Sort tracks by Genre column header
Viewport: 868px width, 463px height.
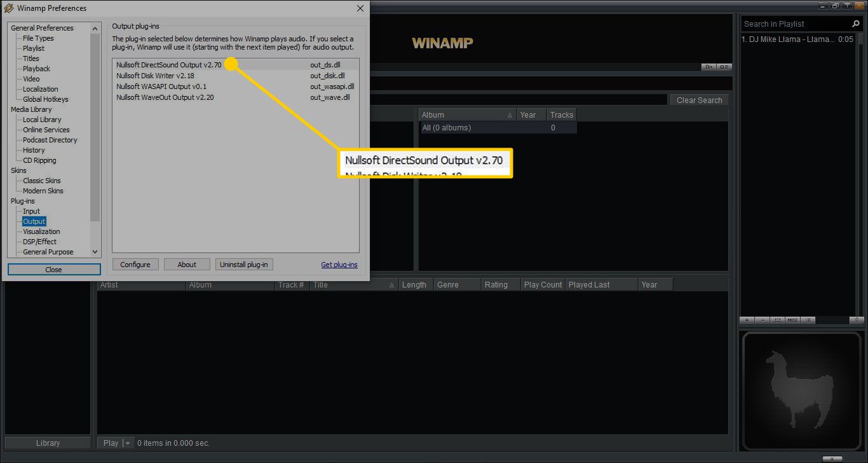[458, 285]
